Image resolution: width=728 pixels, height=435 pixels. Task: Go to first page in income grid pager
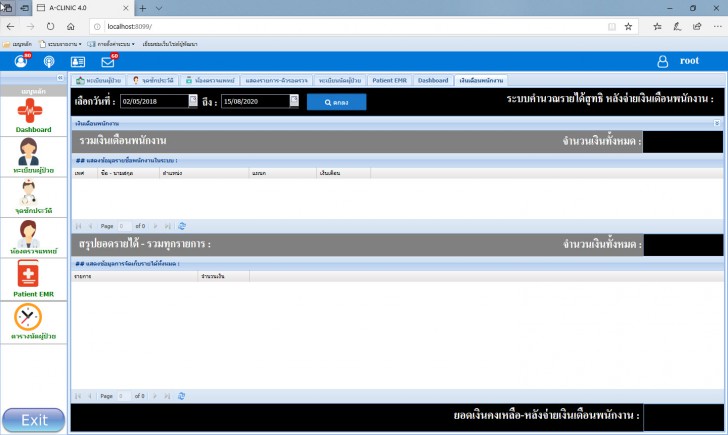pos(78,396)
